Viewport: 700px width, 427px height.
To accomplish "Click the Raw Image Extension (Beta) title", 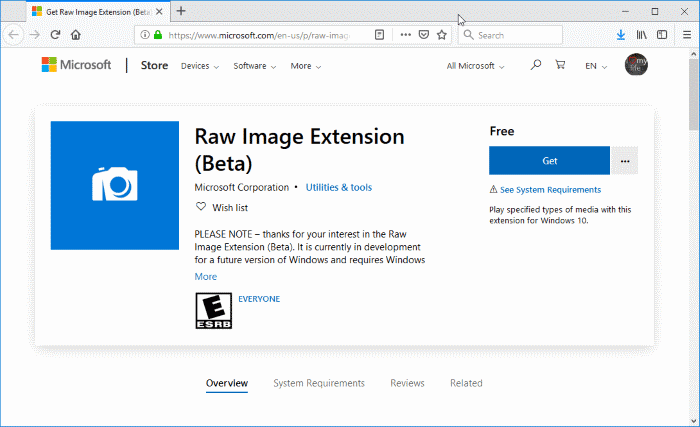I will point(299,150).
